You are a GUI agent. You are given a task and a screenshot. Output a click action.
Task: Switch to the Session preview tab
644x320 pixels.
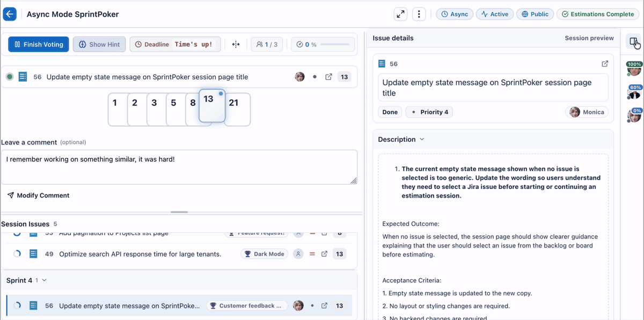[589, 38]
